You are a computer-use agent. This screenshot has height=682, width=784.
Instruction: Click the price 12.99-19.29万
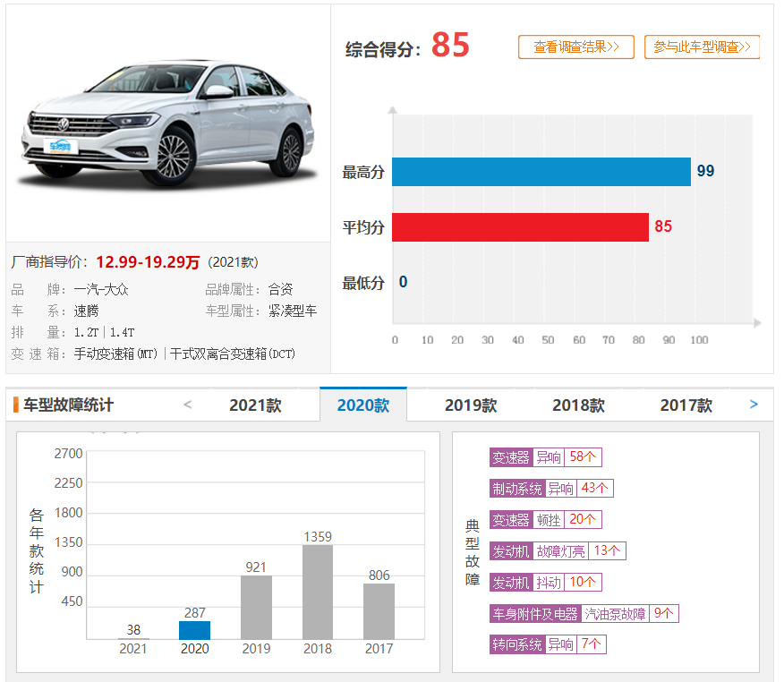tap(148, 262)
